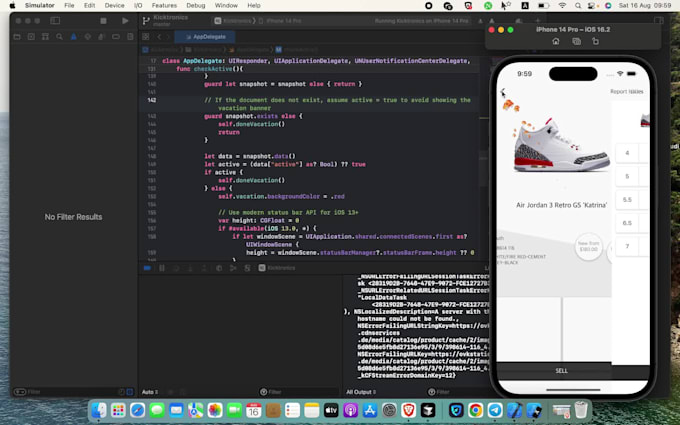Tap the SELL button in the app
Image resolution: width=680 pixels, height=425 pixels.
(561, 371)
